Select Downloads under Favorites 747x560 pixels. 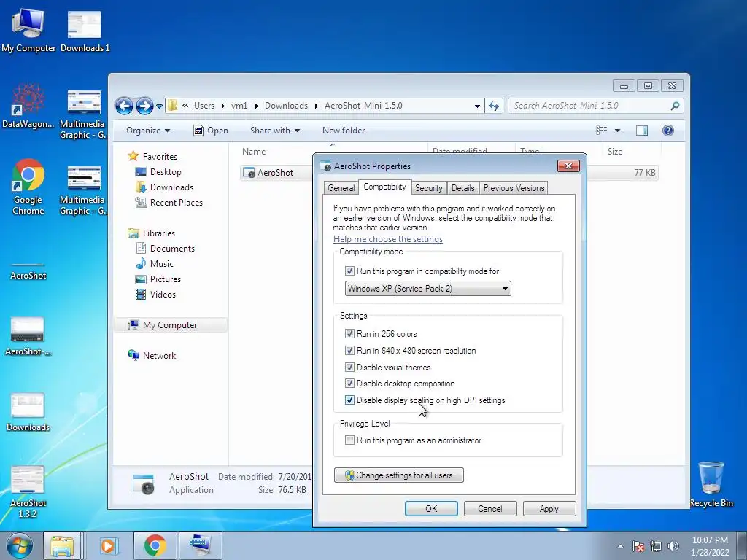(x=164, y=187)
